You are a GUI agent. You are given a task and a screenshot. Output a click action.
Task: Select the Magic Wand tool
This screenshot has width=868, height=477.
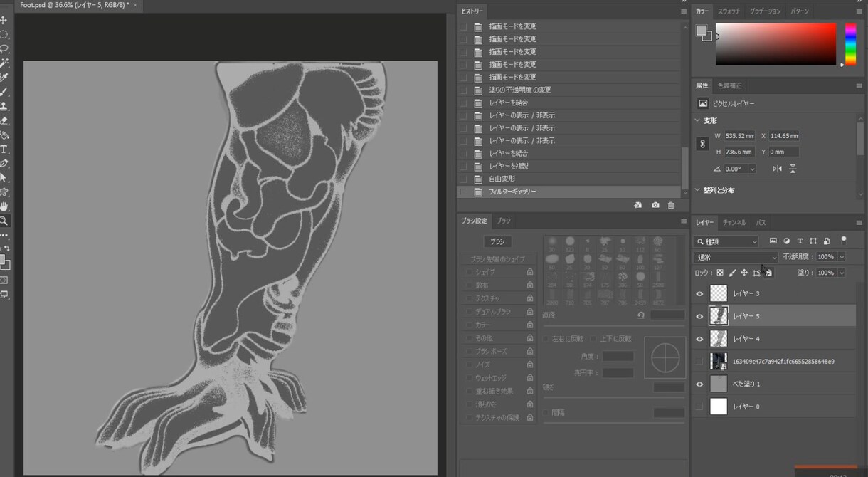(4, 63)
